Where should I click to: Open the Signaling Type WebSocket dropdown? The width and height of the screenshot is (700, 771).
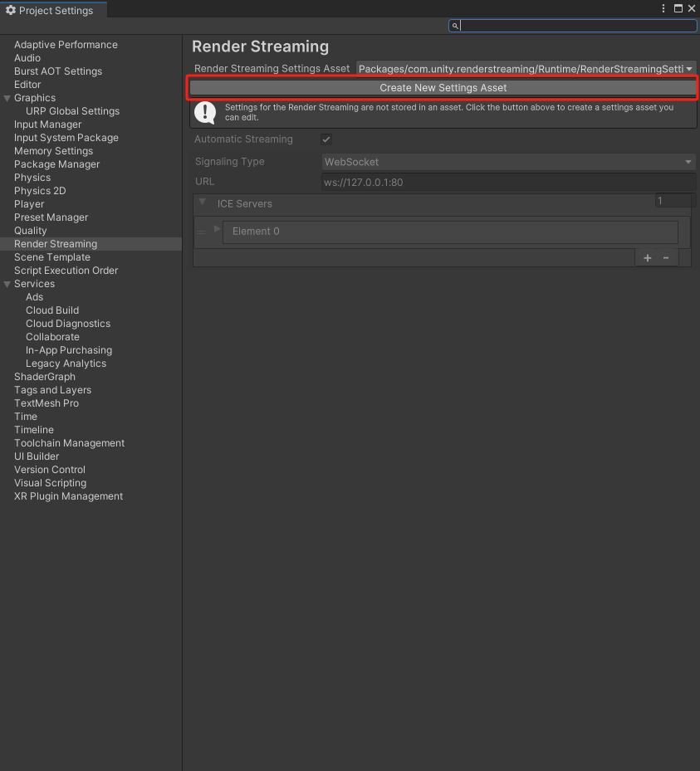pos(508,162)
